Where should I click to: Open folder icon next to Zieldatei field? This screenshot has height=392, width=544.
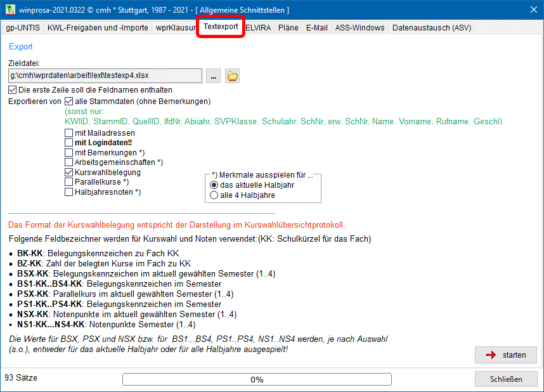point(233,76)
